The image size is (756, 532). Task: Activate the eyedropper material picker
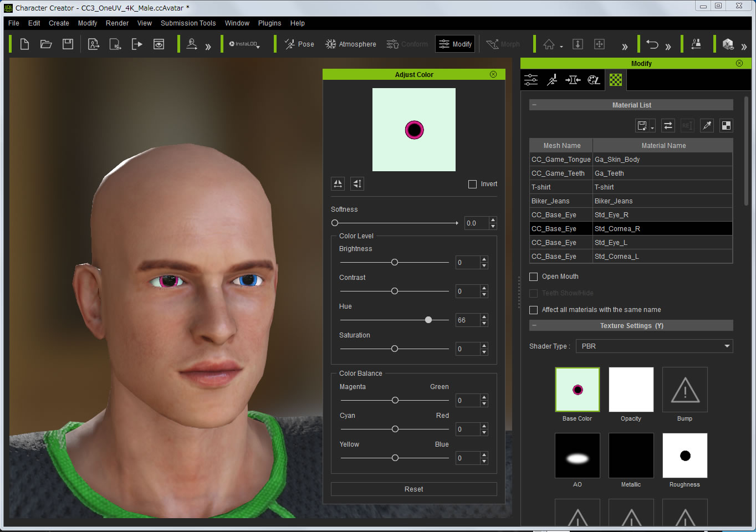click(707, 126)
